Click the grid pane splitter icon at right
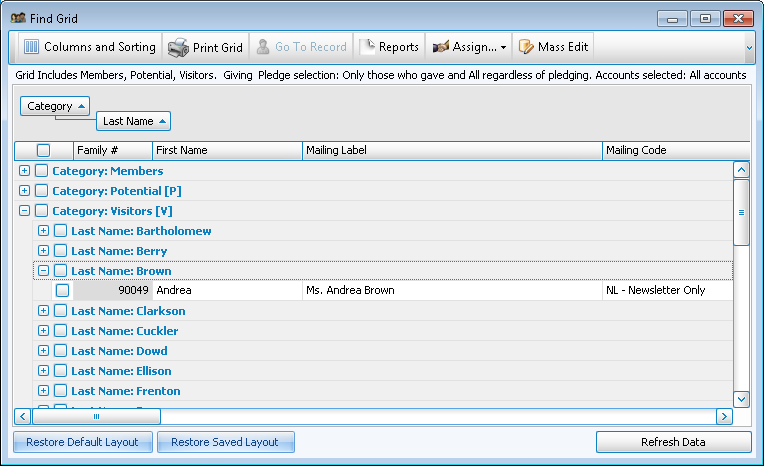This screenshot has height=466, width=764. pyautogui.click(x=741, y=212)
